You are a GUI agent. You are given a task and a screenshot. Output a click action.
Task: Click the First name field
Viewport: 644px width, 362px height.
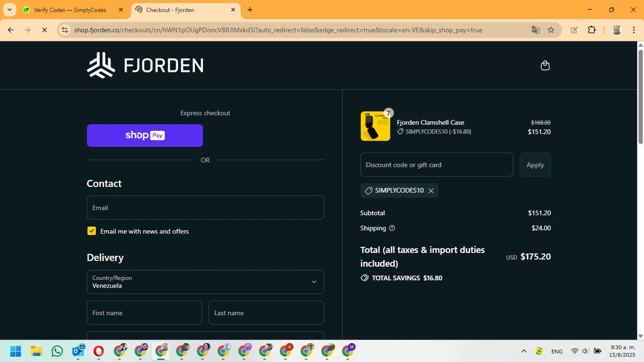[144, 313]
